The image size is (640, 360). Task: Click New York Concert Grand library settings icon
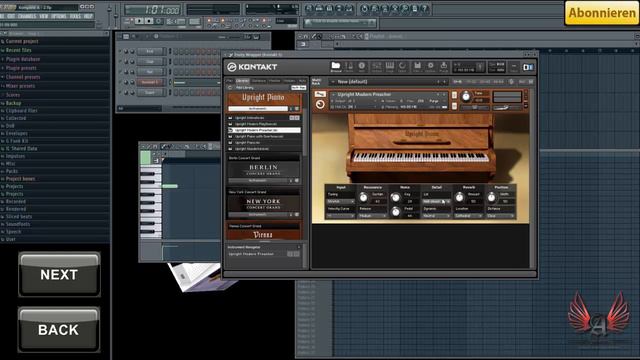(297, 214)
